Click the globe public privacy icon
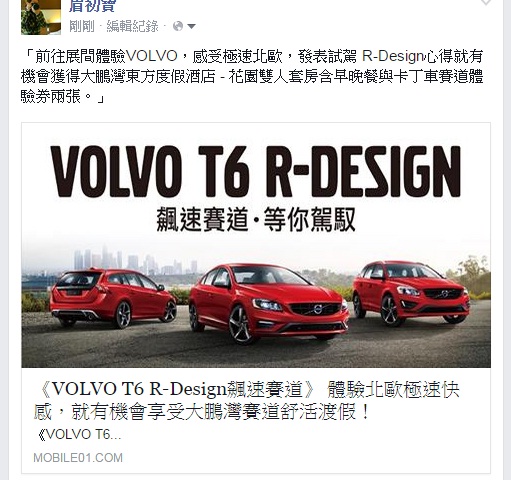The image size is (511, 480). coord(178,26)
